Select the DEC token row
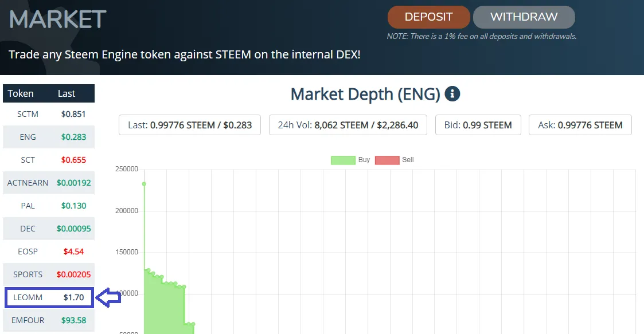 49,229
